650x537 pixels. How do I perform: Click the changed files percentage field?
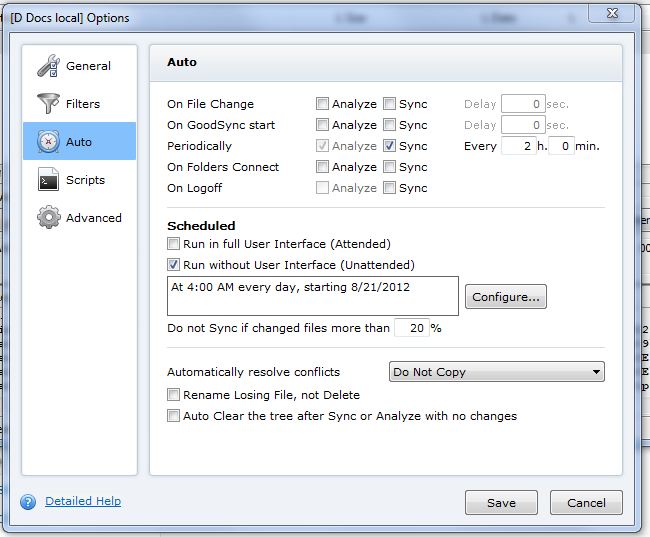412,328
